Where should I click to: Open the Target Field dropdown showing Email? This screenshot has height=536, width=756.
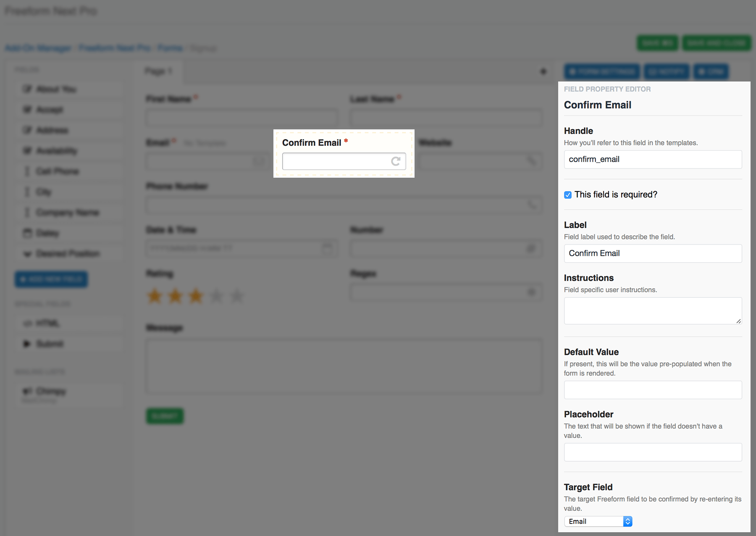pyautogui.click(x=598, y=521)
